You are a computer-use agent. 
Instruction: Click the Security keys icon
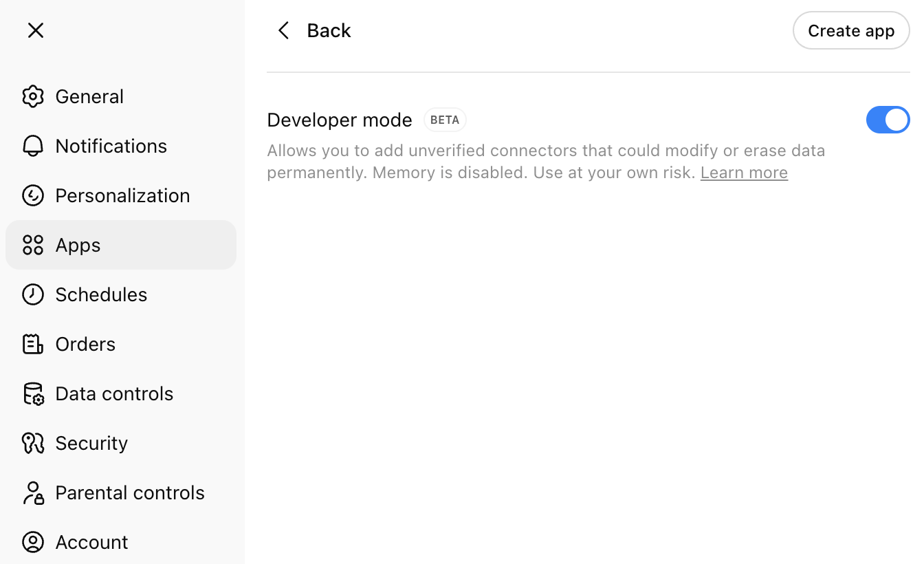(x=32, y=443)
